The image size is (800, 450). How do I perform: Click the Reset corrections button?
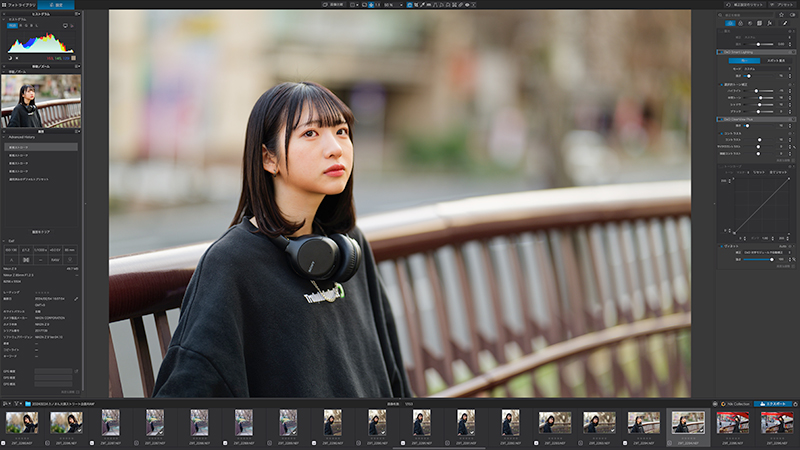pyautogui.click(x=745, y=5)
